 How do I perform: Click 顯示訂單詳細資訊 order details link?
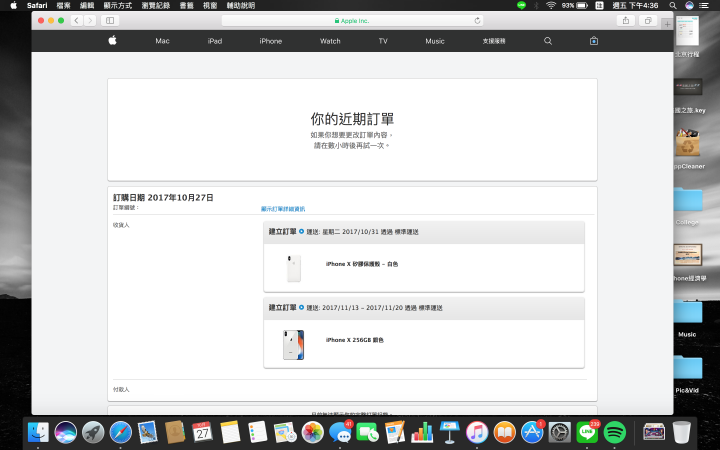pos(283,208)
